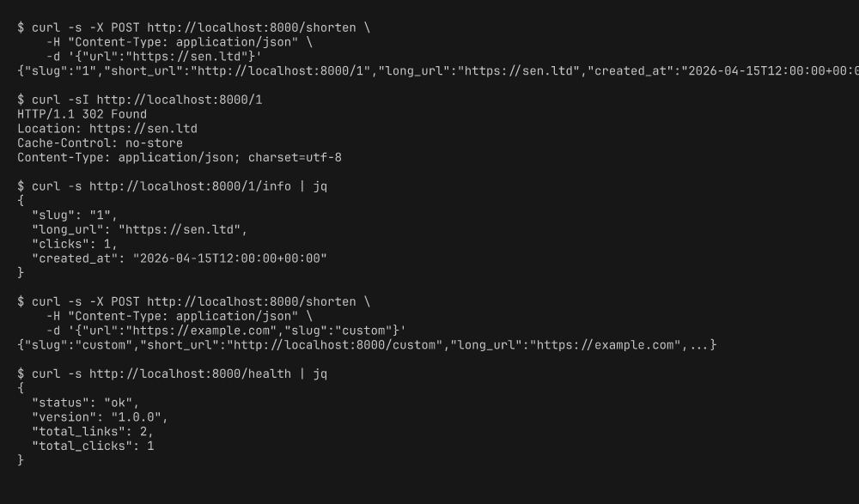The image size is (859, 504).
Task: Click the -d payload containing "slug":"custom"
Action: (x=226, y=331)
